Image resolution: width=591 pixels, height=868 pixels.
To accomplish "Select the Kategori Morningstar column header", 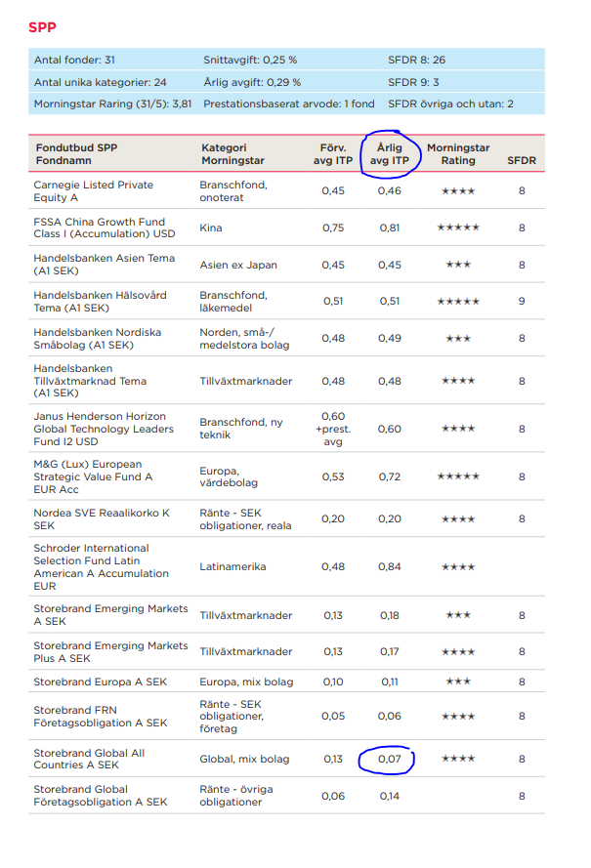I will [x=235, y=154].
